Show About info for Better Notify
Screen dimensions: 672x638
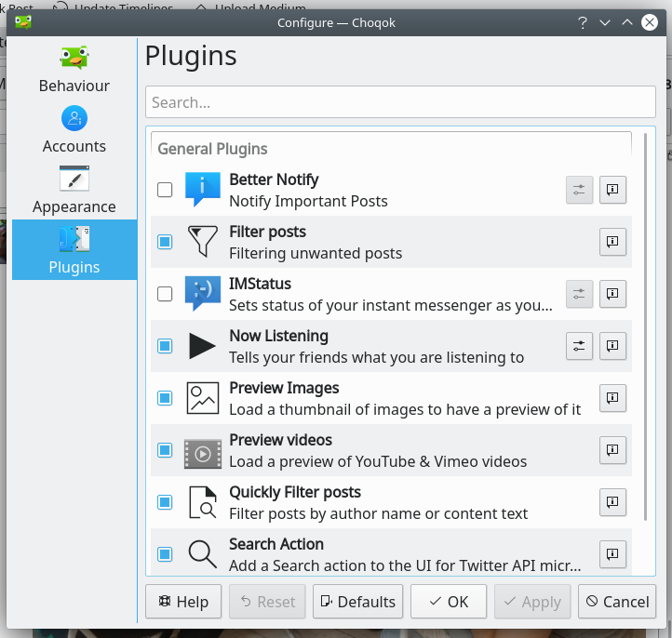(612, 190)
